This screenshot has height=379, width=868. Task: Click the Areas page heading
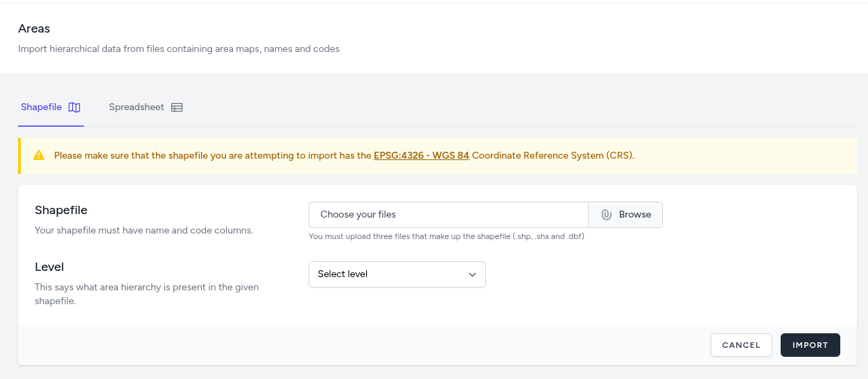34,29
